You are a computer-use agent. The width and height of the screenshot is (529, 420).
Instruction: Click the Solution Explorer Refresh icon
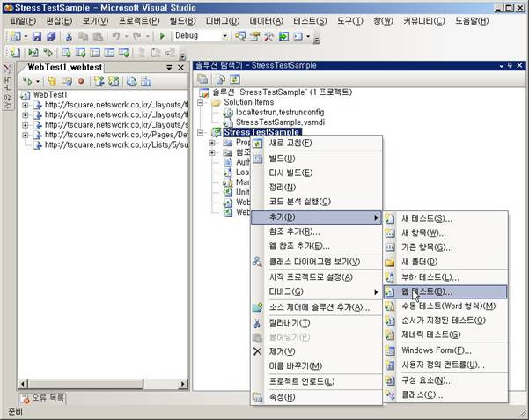pos(235,79)
